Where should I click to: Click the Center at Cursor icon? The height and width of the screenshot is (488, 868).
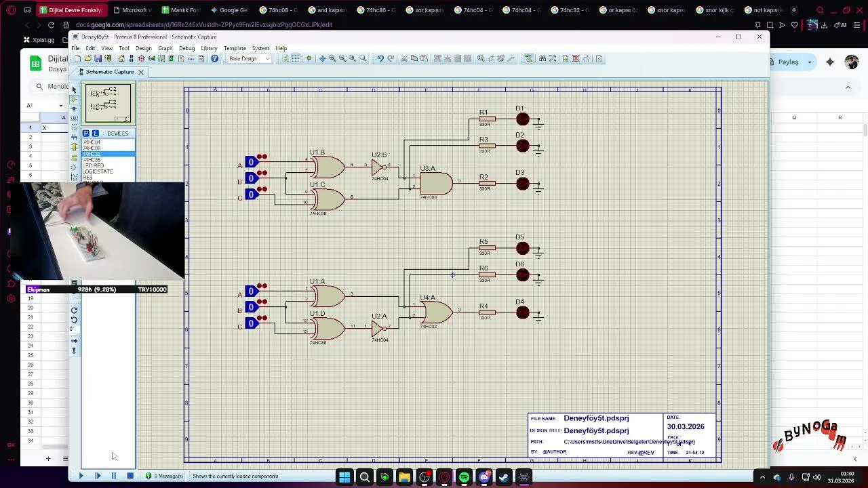(309, 58)
